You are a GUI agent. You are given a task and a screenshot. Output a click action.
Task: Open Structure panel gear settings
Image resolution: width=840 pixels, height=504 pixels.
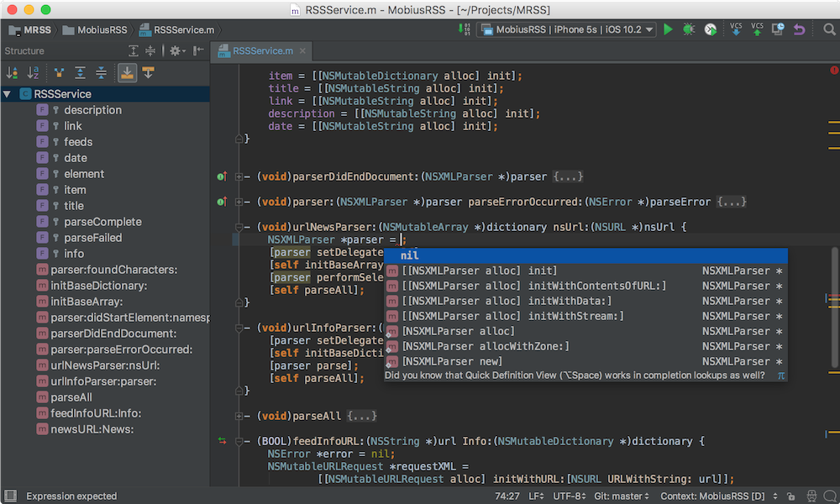[x=176, y=51]
